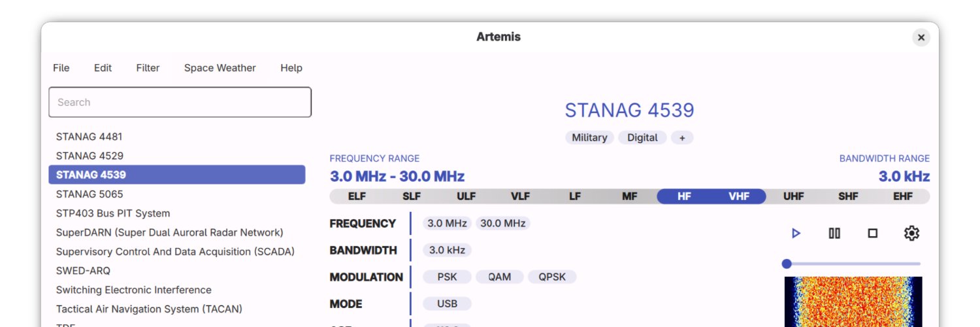
Task: Click the PSK modulation chip
Action: 447,277
